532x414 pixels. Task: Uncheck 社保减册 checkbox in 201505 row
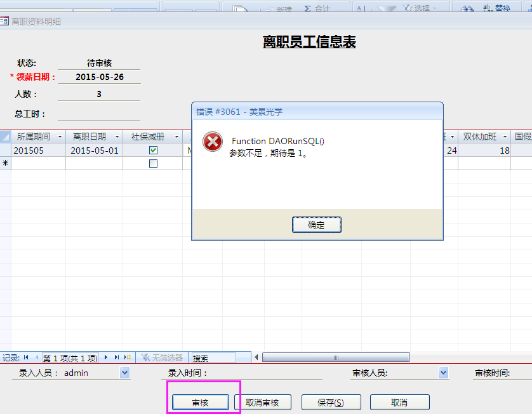click(x=153, y=150)
